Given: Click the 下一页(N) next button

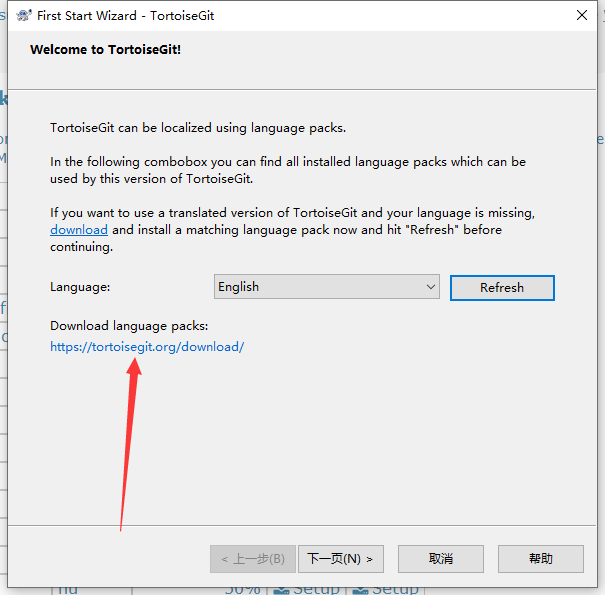Looking at the screenshot, I should (x=341, y=559).
